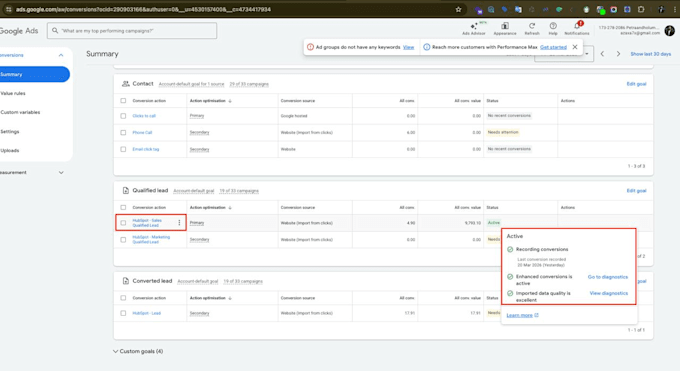This screenshot has height=371, width=680.
Task: Select all Contact conversion actions checkbox
Action: [123, 101]
